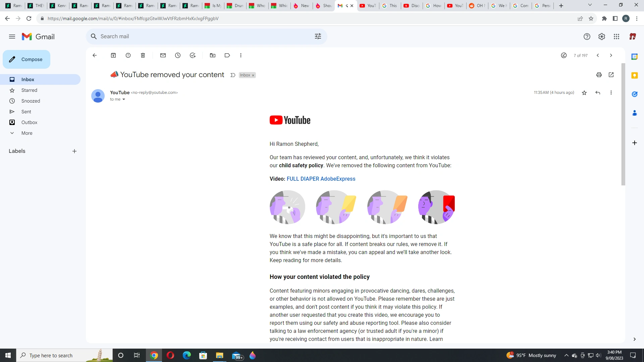This screenshot has width=644, height=362.
Task: Compose a new email
Action: [26, 59]
